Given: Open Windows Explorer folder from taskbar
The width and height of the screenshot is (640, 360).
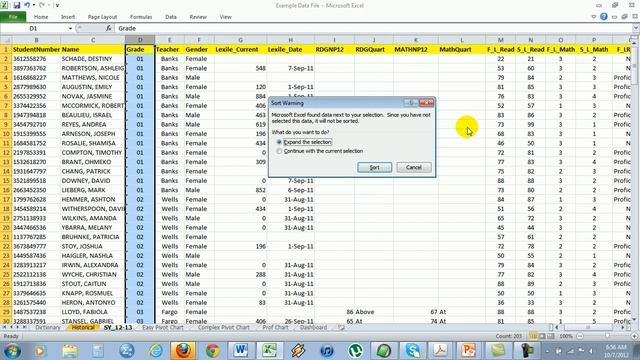Looking at the screenshot, I should (69, 351).
